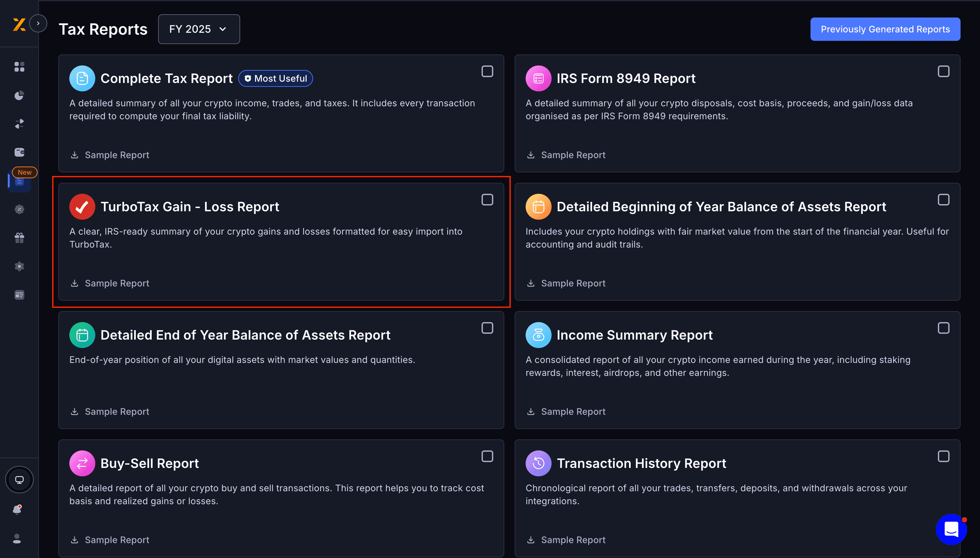This screenshot has width=980, height=558.
Task: Click Previously Generated Reports button
Action: (x=885, y=29)
